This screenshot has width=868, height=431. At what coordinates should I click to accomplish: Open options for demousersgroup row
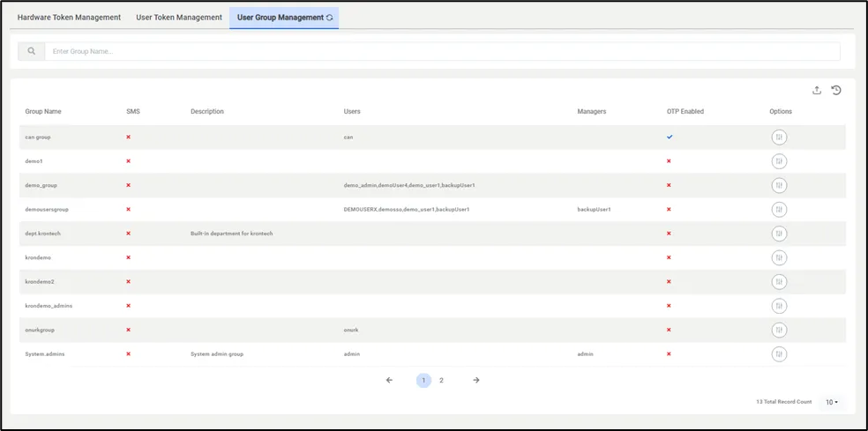pos(779,210)
